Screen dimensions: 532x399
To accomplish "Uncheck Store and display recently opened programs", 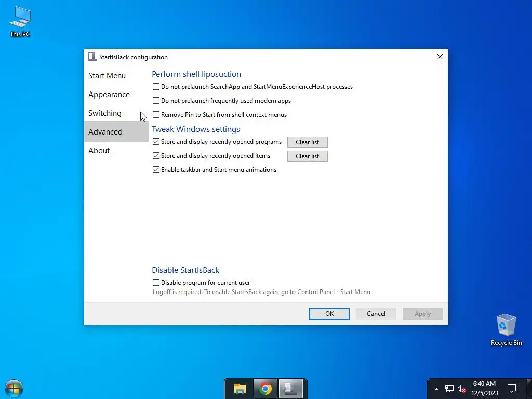I will 156,142.
